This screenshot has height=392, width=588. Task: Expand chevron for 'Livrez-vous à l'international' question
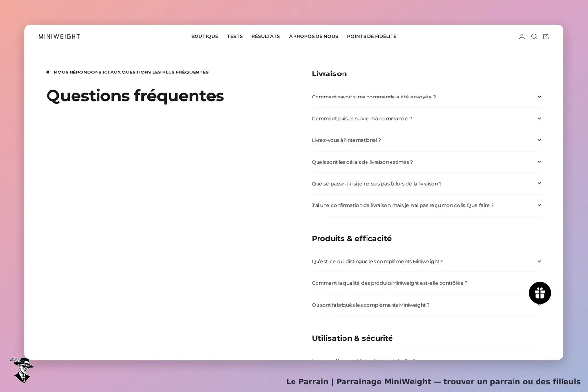click(539, 140)
